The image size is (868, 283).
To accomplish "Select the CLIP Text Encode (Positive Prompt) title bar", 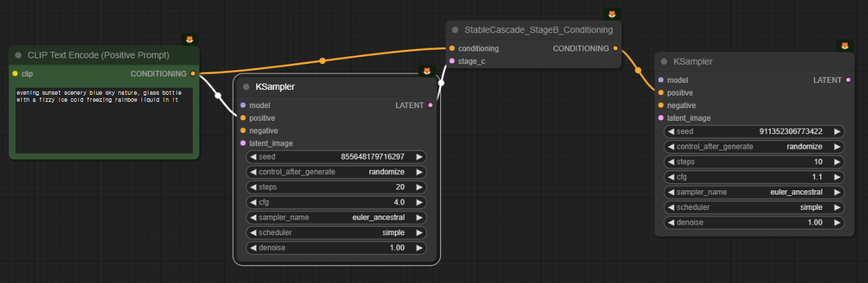I will coord(105,55).
